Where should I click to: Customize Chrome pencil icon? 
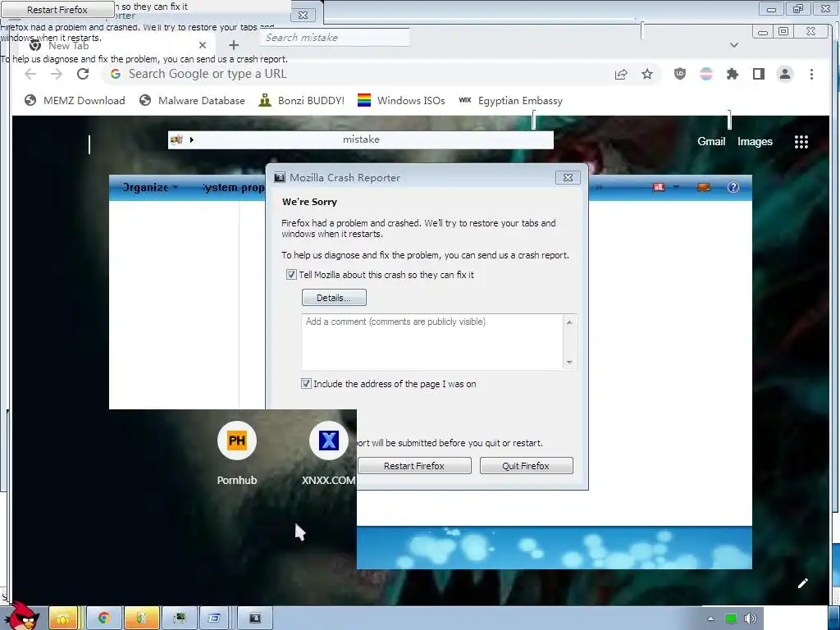(802, 583)
